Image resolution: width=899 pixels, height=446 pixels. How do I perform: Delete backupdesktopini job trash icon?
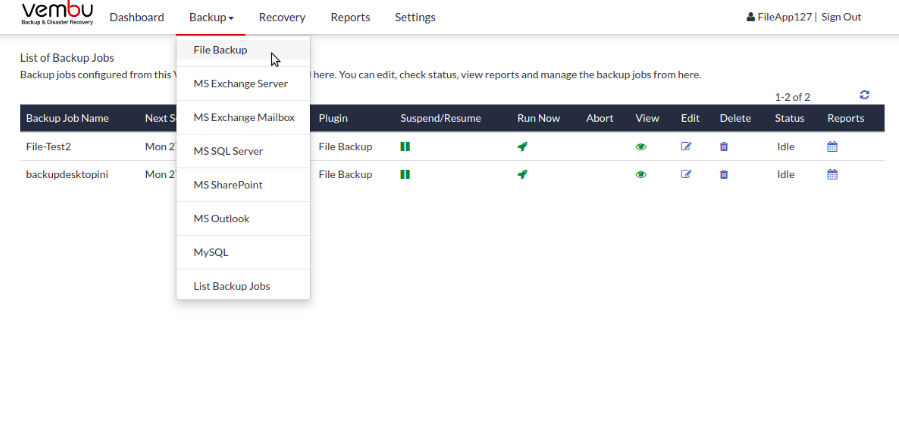(x=724, y=174)
